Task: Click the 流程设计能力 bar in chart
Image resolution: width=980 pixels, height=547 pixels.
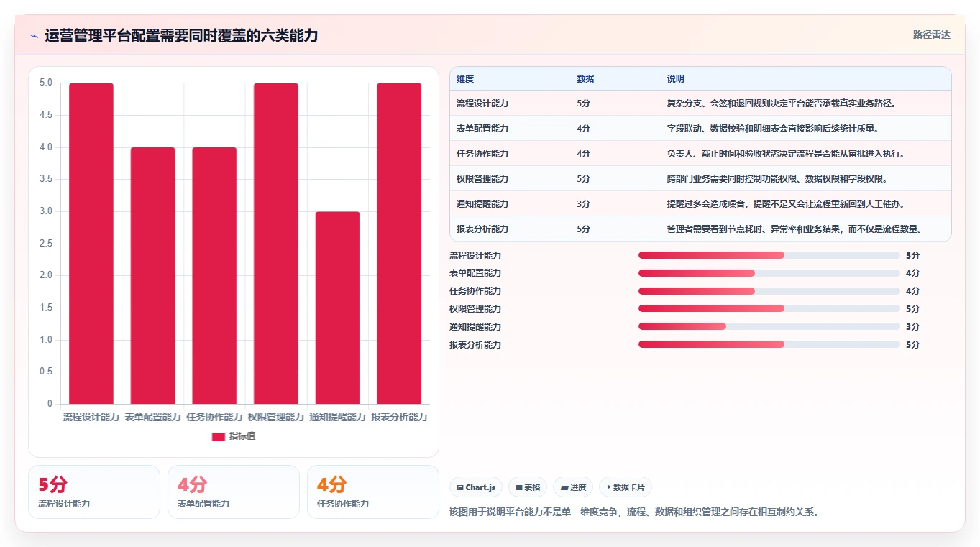Action: tap(91, 244)
